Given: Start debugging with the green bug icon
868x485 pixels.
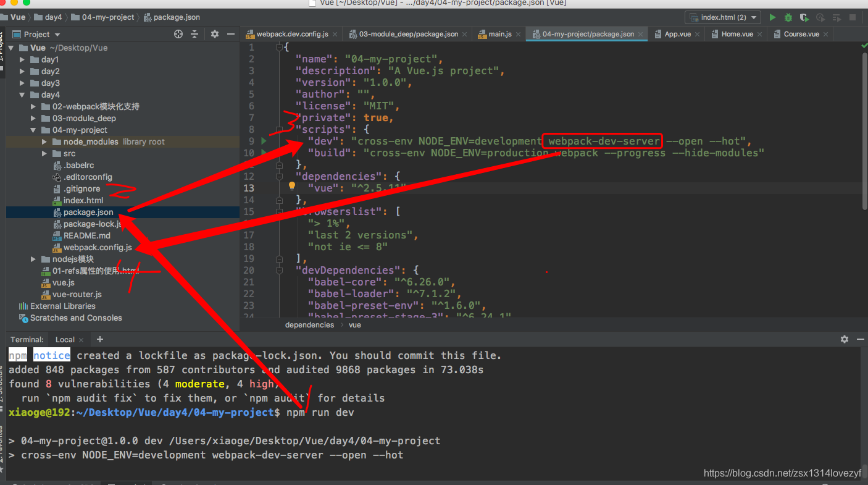Looking at the screenshot, I should point(788,18).
